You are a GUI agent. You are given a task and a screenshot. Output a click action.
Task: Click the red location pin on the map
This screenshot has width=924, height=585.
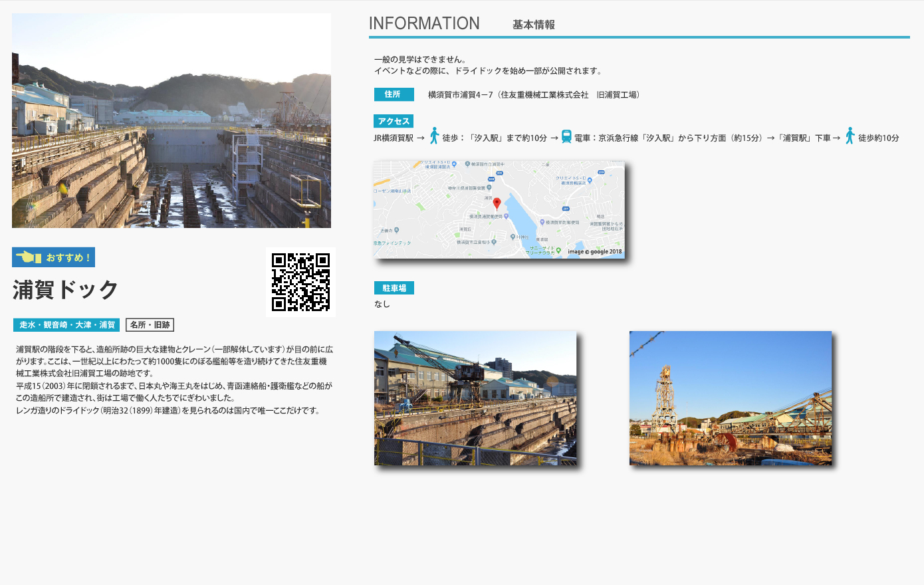point(497,203)
